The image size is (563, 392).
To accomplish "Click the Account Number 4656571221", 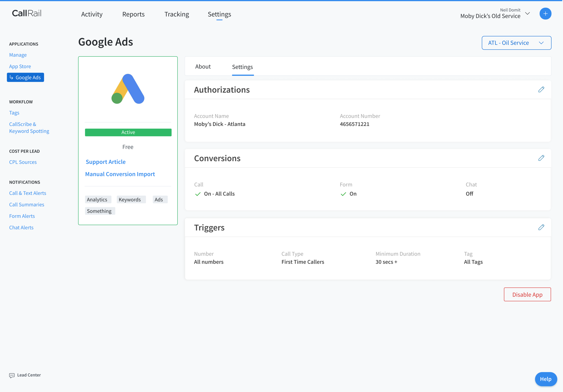I will coord(354,124).
